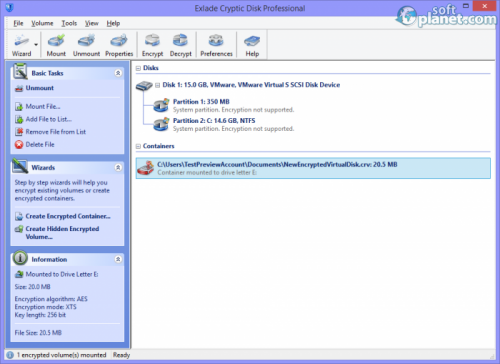Image resolution: width=500 pixels, height=364 pixels.
Task: Click the Unmount link in Basic Tasks
Action: 40,88
